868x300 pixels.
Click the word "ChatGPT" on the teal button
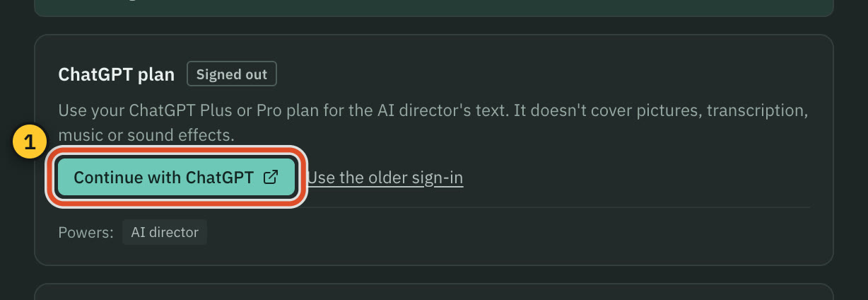pos(220,178)
